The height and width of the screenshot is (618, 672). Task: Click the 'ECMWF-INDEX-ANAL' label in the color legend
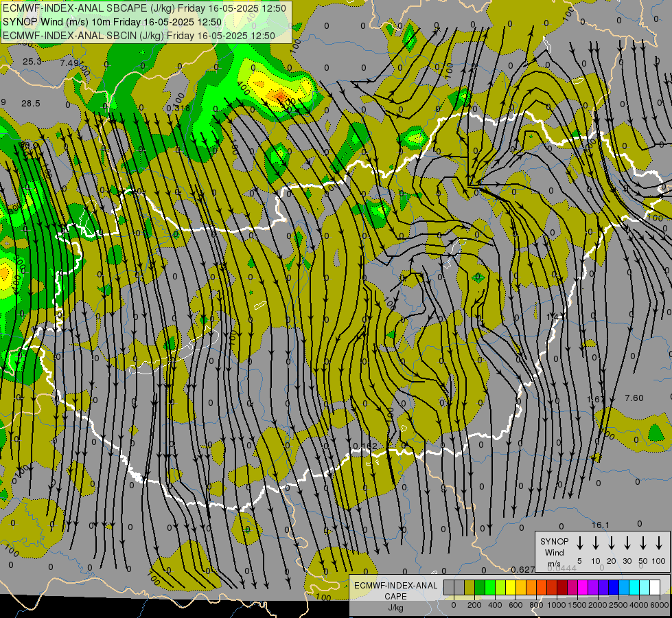click(x=395, y=586)
